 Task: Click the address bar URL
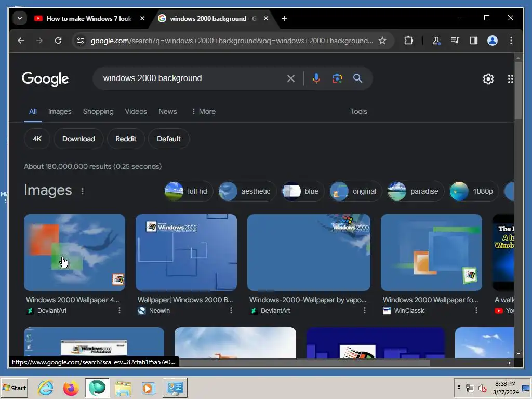(x=232, y=41)
